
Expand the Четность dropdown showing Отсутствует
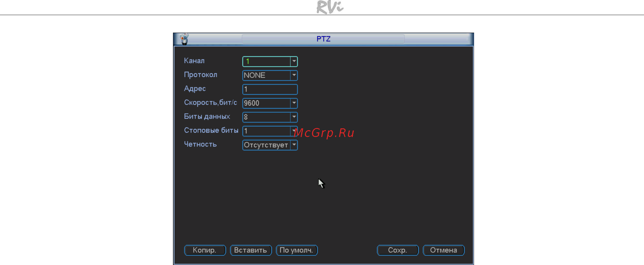pos(270,145)
